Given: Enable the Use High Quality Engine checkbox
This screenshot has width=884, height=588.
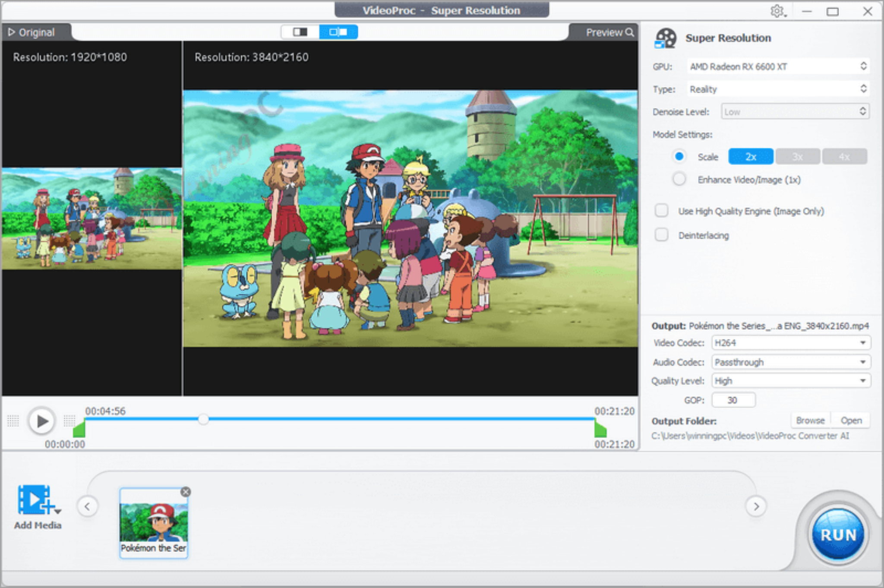Looking at the screenshot, I should click(661, 211).
